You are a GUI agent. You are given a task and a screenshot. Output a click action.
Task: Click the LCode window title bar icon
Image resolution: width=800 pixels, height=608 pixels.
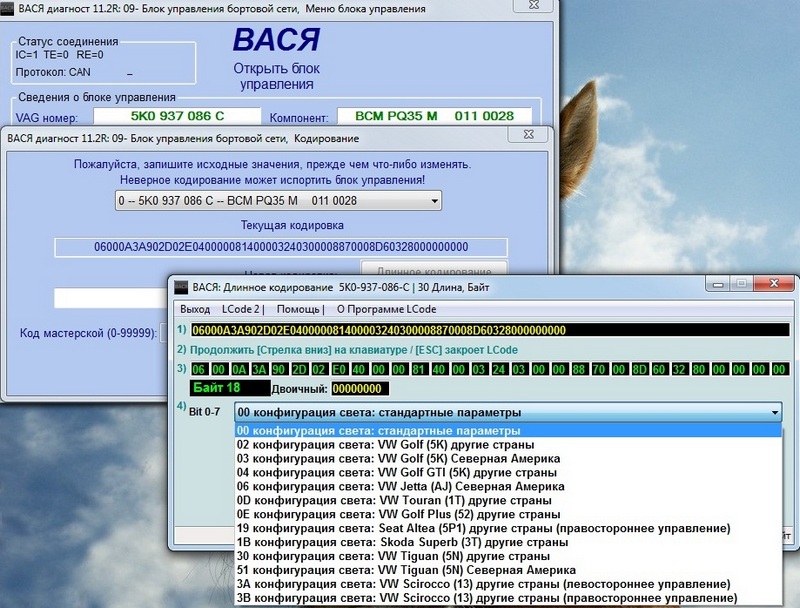[181, 287]
